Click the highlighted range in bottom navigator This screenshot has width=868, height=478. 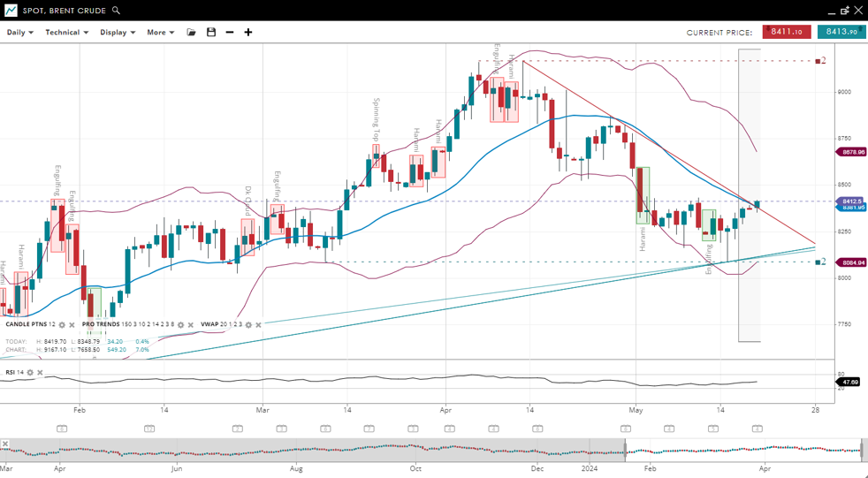point(742,451)
